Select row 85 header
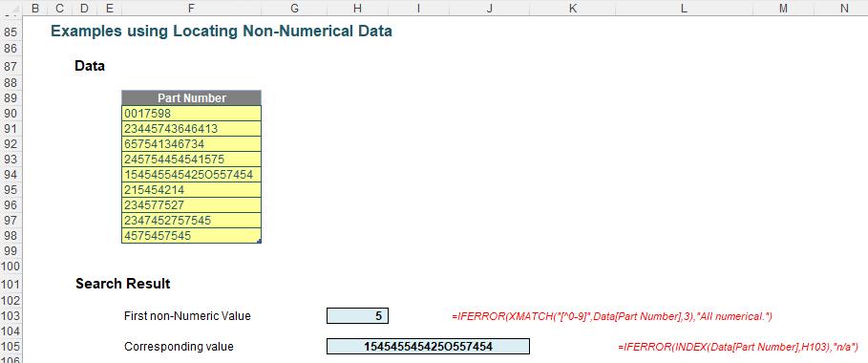 tap(11, 32)
